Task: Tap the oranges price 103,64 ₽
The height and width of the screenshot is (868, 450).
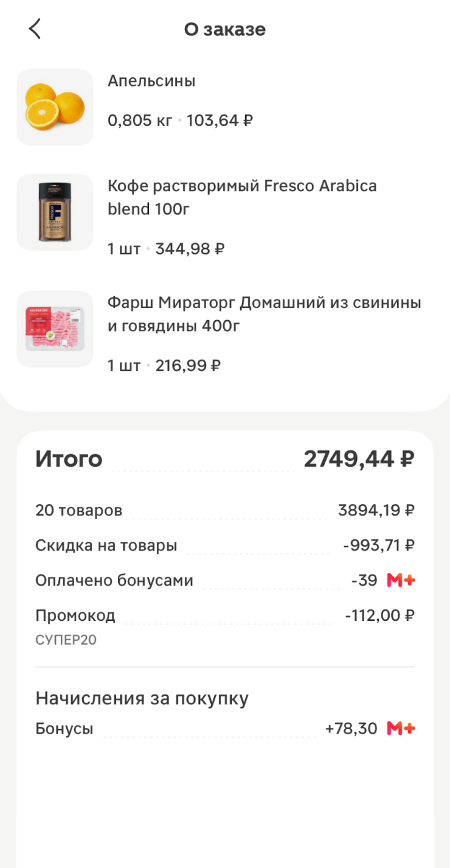Action: point(220,121)
